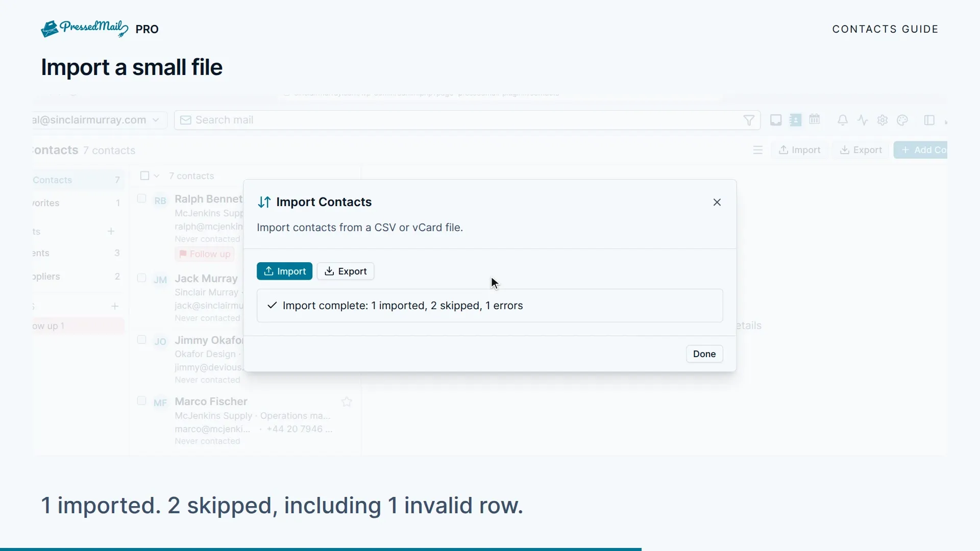Open the activity pulse icon
The width and height of the screenshot is (980, 551).
(863, 120)
